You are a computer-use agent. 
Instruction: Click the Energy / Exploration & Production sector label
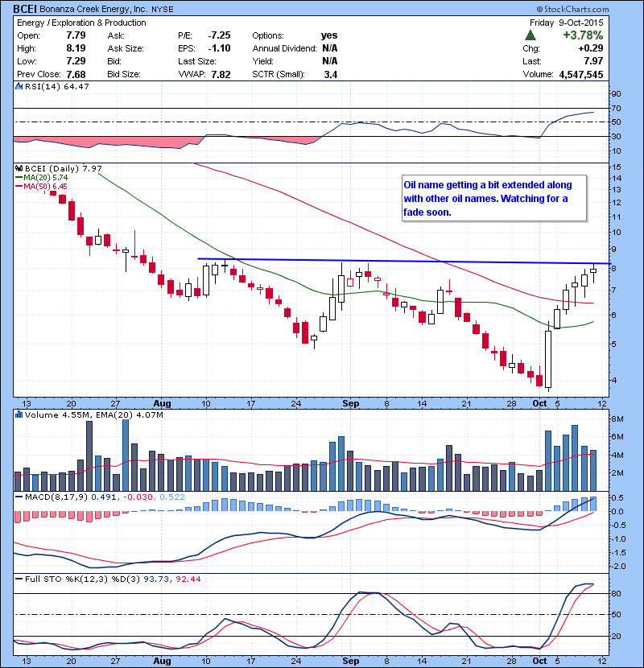pos(81,23)
